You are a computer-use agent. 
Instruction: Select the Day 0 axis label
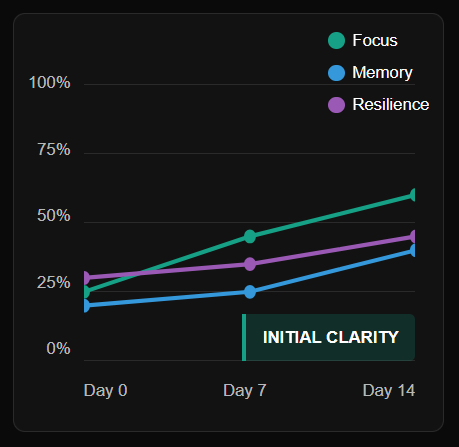coord(106,390)
